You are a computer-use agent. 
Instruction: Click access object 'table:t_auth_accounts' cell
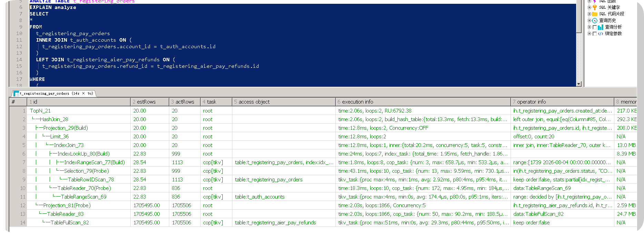pyautogui.click(x=284, y=197)
